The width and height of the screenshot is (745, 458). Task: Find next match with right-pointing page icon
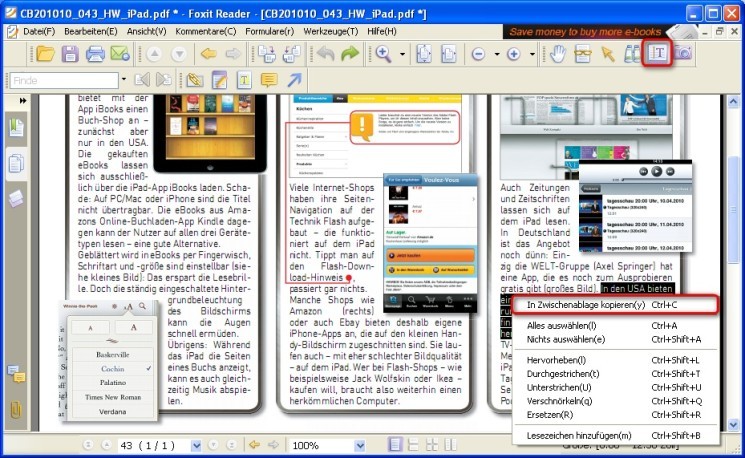pyautogui.click(x=164, y=80)
